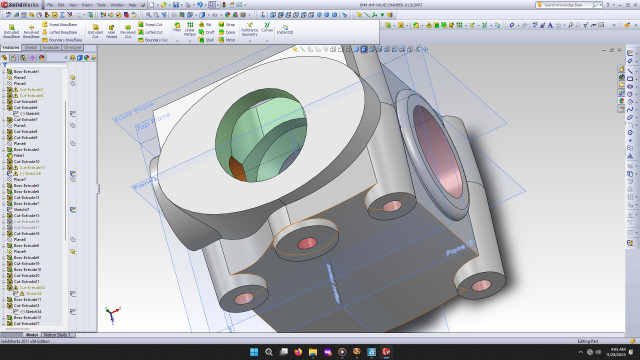The width and height of the screenshot is (640, 360).
Task: Toggle Instant3D mode
Action: (285, 29)
